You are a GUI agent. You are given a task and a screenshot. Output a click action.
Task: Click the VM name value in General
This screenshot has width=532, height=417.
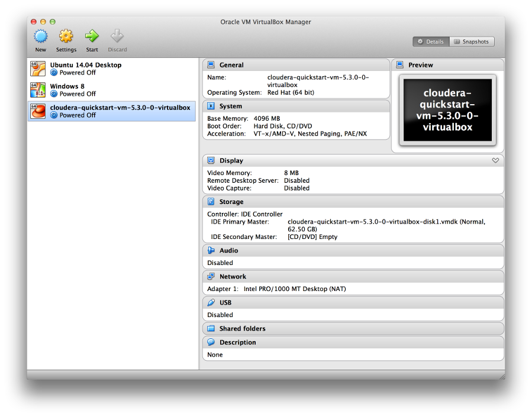[x=318, y=81]
